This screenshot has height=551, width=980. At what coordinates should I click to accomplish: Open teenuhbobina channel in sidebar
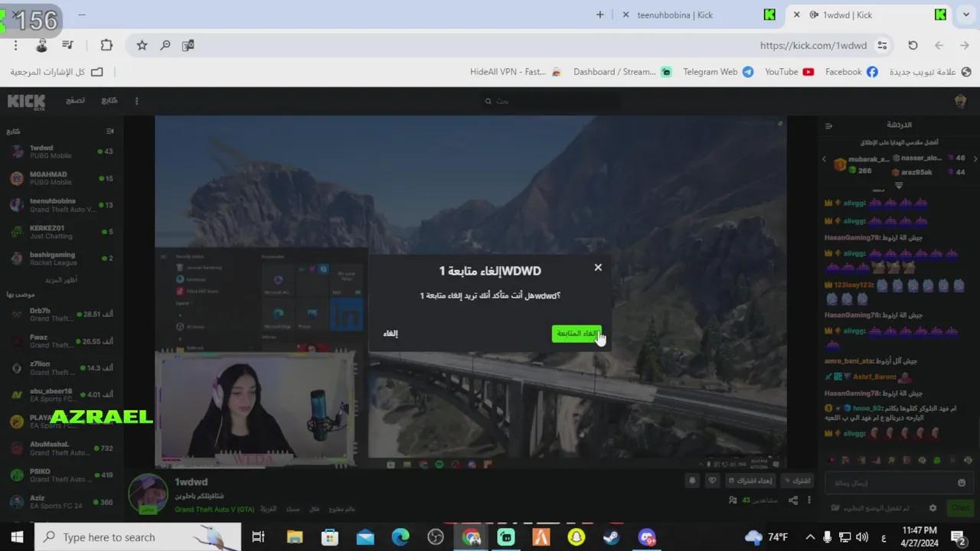point(61,205)
